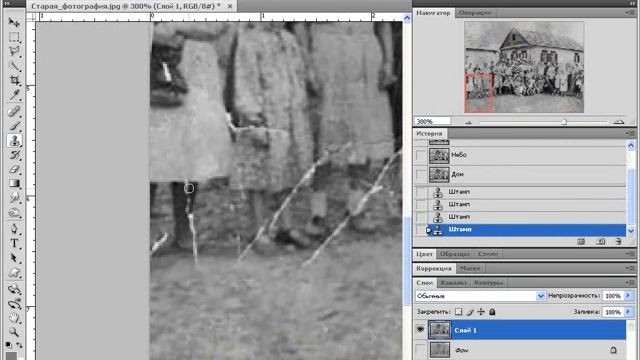
Task: Zoom out using Navigator small mountains icon
Action: (468, 122)
